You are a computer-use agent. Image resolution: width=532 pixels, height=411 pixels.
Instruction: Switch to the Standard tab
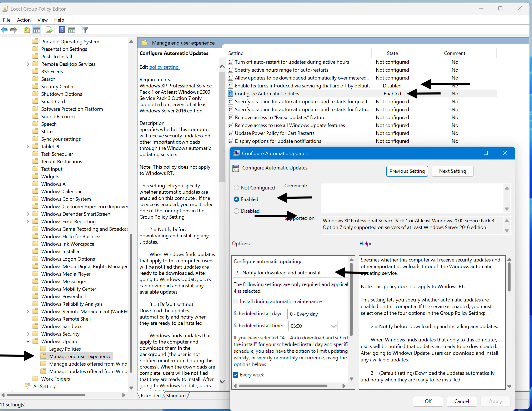[176, 395]
